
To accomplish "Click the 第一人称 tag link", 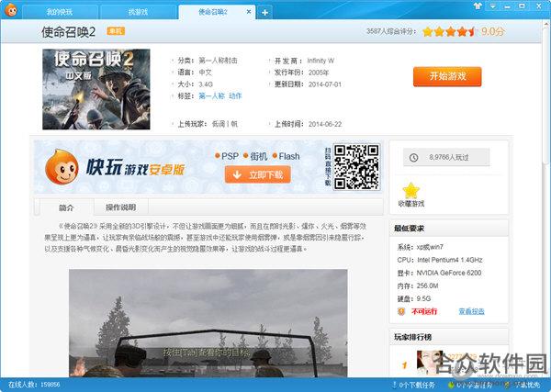I will [211, 95].
